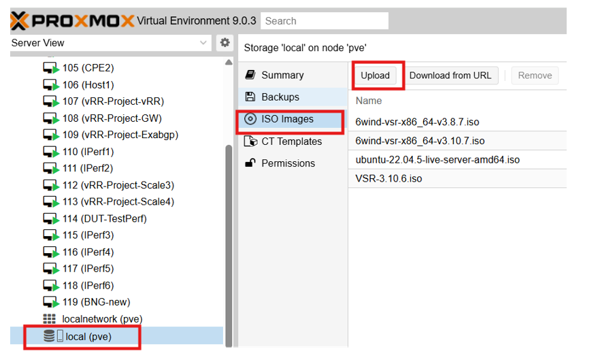Image resolution: width=600 pixels, height=364 pixels.
Task: Open the CT Templates tab
Action: coord(293,142)
